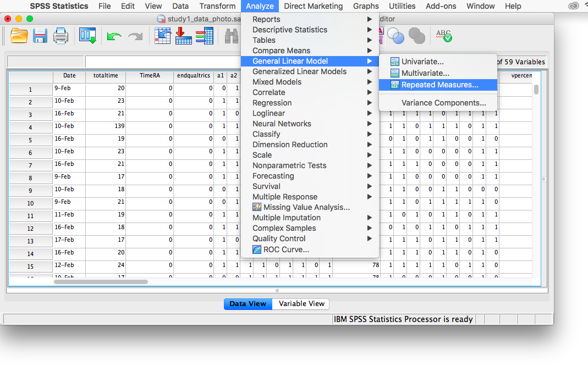Expand the Neural Networks submenu

pyautogui.click(x=310, y=124)
